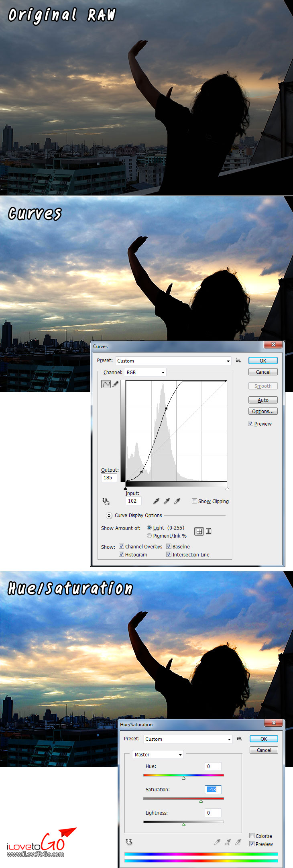Select the curve point editing tool
This screenshot has height=868, width=293.
pos(106,384)
